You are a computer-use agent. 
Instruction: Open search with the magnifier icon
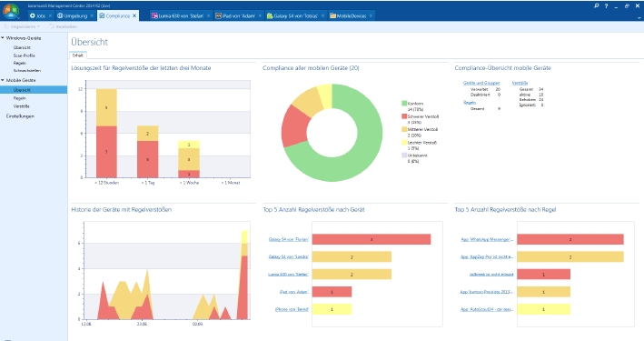coord(597,5)
